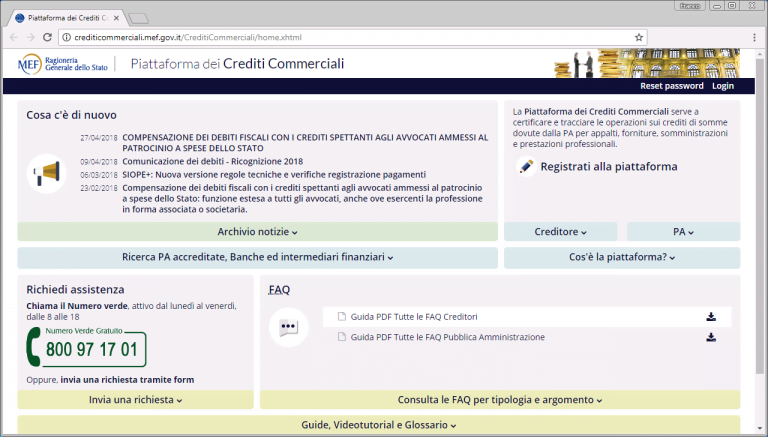Click the 800 97 17 01 number
The height and width of the screenshot is (438, 768).
(x=92, y=349)
